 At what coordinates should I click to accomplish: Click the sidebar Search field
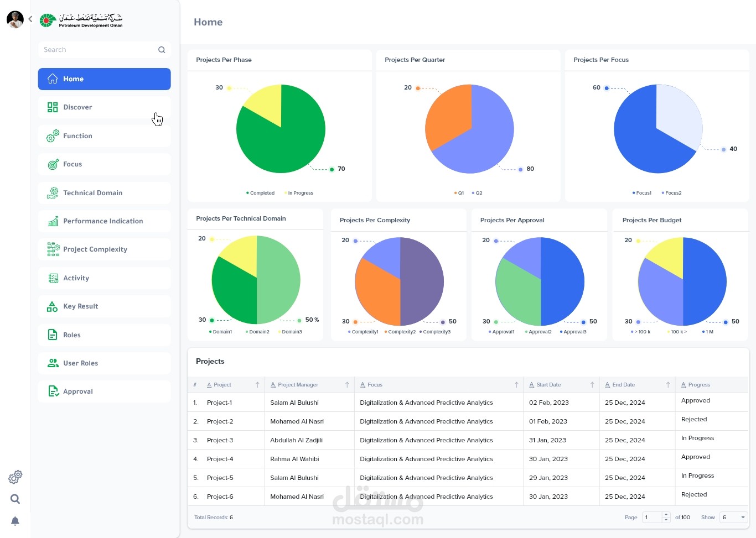coord(105,50)
